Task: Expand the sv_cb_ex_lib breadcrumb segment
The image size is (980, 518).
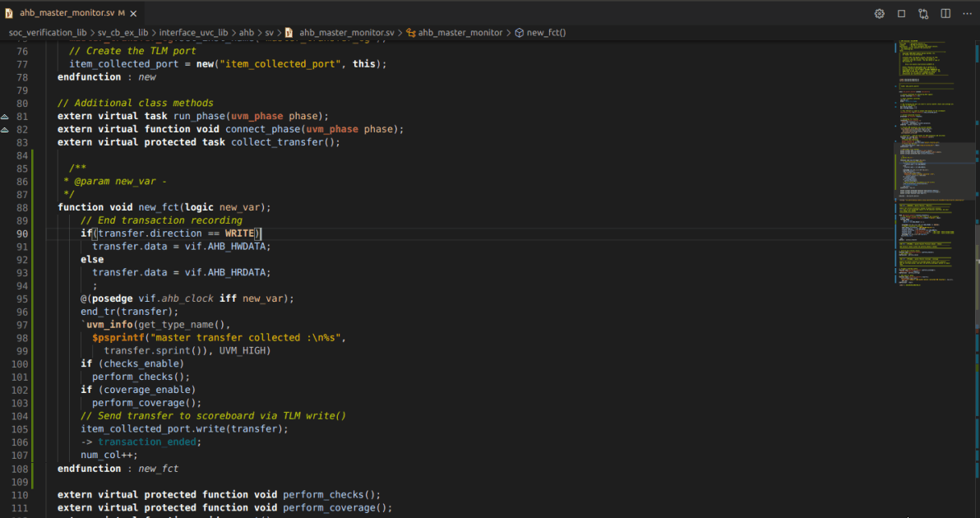Action: [122, 33]
